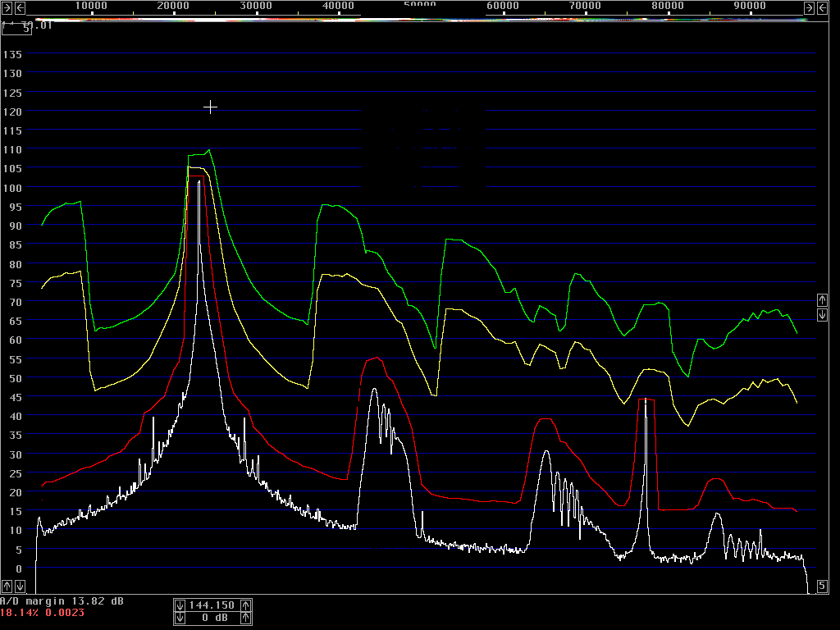This screenshot has height=630, width=840.
Task: Click the 20000 frequency scale label
Action: pyautogui.click(x=173, y=6)
